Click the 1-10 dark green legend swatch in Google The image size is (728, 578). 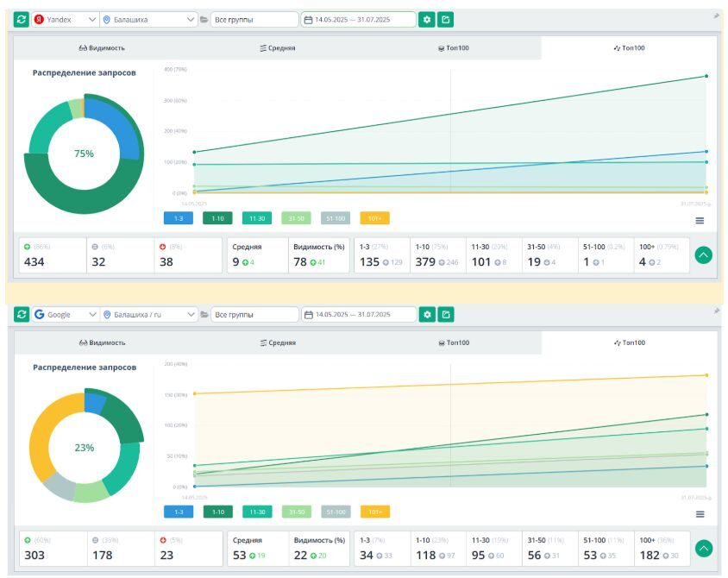[217, 512]
